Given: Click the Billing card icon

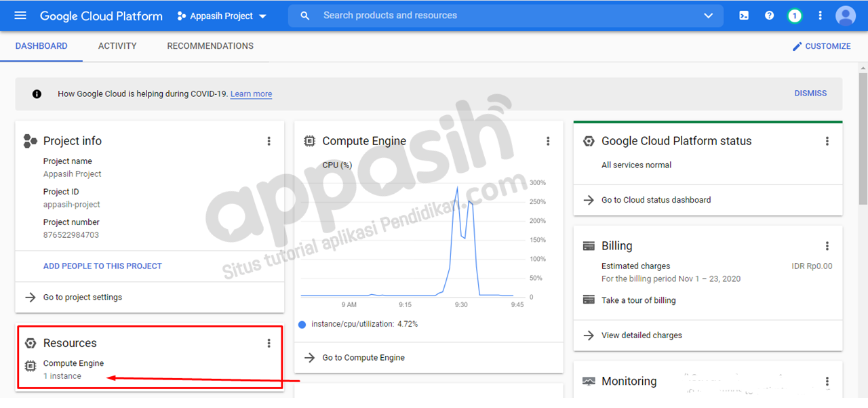Looking at the screenshot, I should pyautogui.click(x=589, y=246).
